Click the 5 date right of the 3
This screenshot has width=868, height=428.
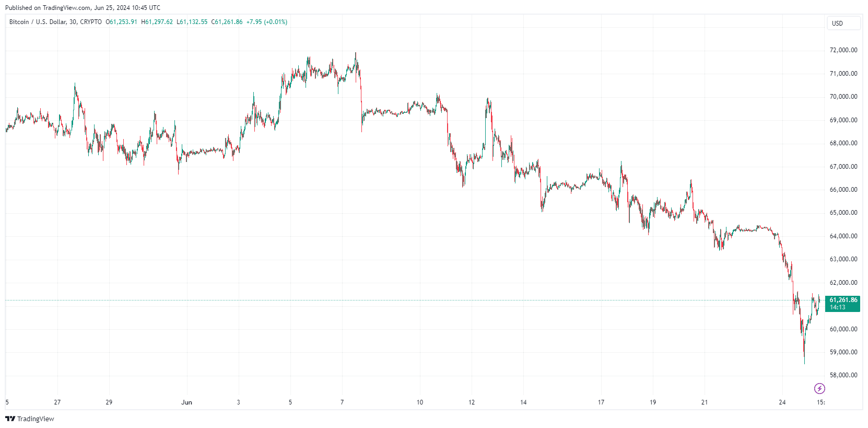(290, 402)
